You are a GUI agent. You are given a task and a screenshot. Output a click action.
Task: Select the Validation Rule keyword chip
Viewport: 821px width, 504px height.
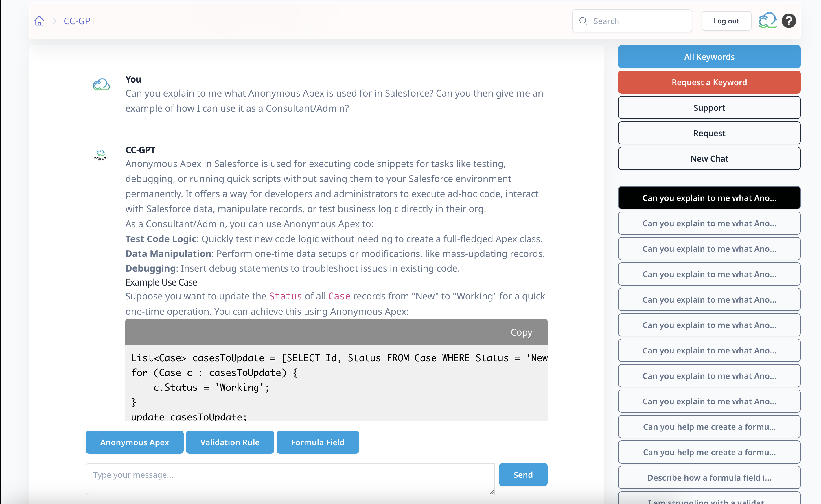click(x=230, y=442)
